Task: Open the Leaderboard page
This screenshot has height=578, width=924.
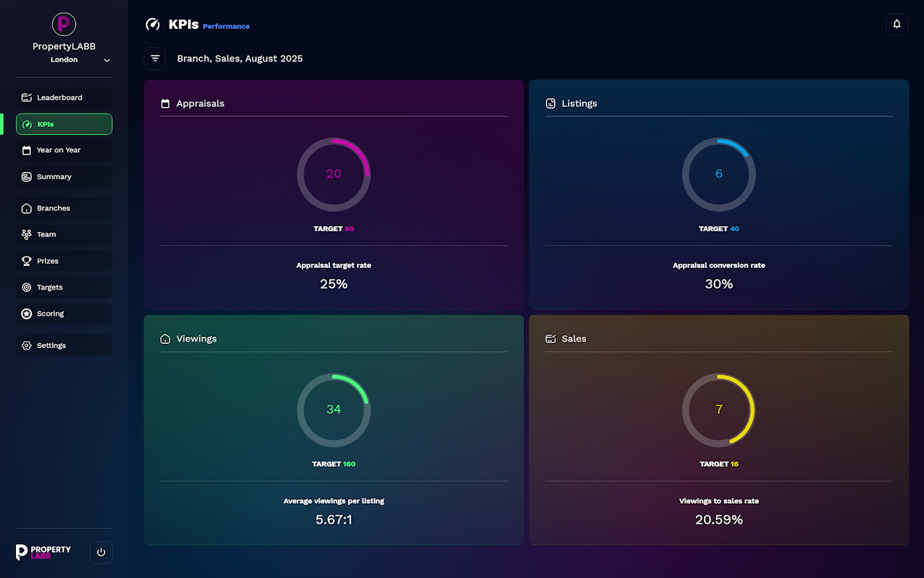Action: tap(64, 98)
